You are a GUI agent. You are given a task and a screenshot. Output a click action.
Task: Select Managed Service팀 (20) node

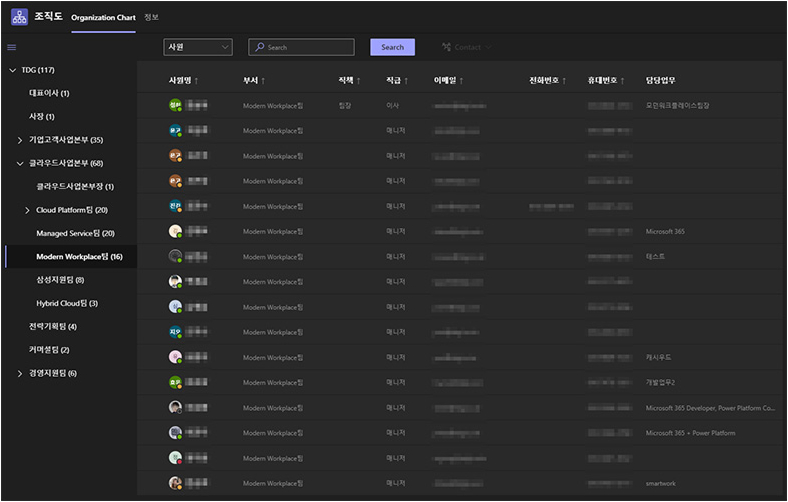click(75, 233)
